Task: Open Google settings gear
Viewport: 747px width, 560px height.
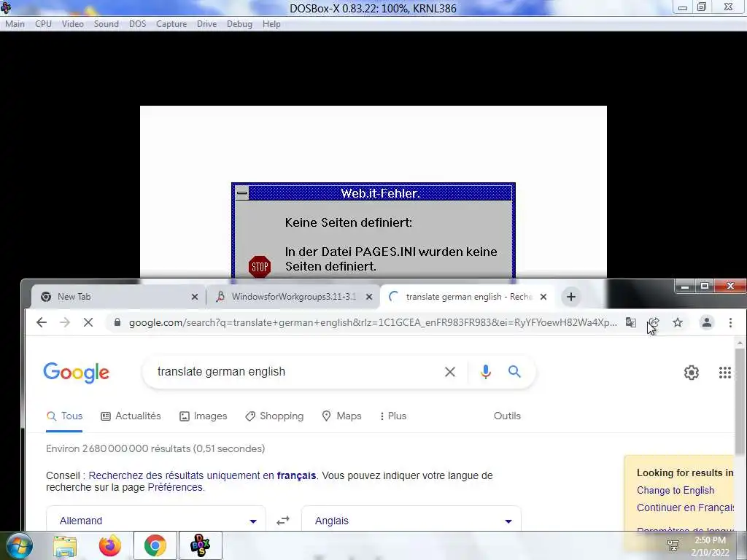Action: pos(692,373)
